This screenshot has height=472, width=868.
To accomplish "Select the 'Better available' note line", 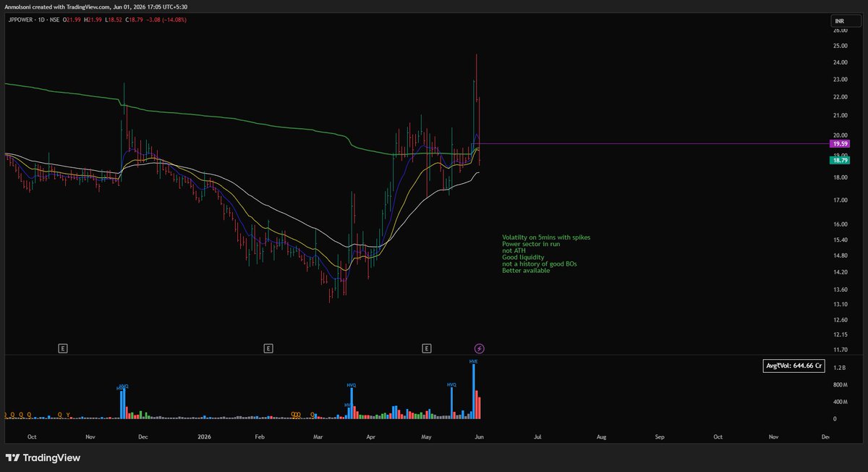I will pos(526,270).
